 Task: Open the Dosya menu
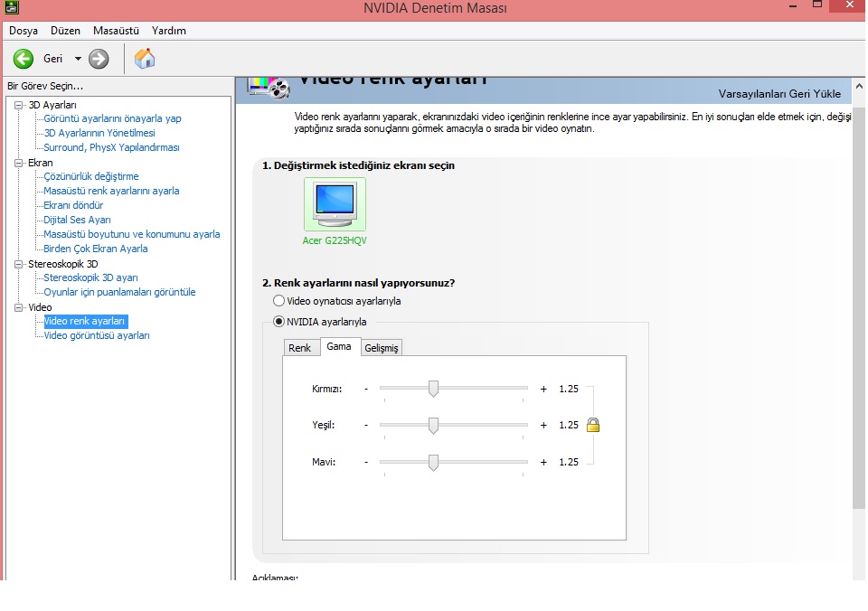click(x=24, y=31)
